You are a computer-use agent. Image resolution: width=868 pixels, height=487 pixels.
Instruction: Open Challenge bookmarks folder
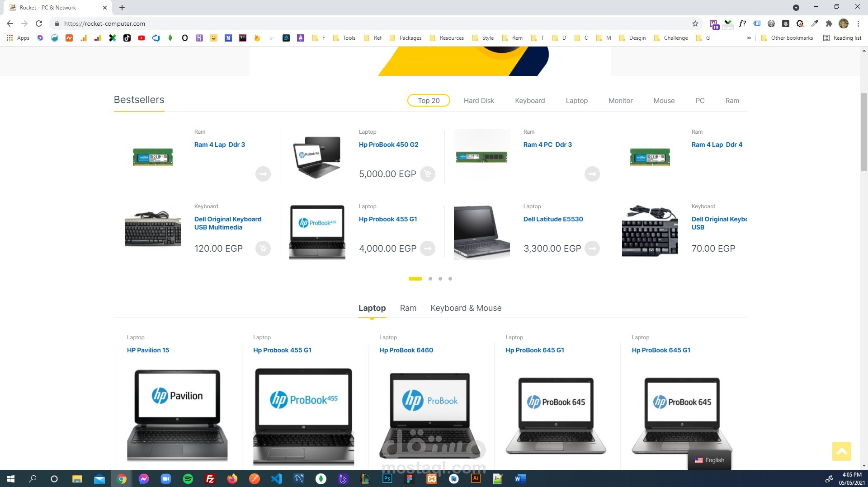point(671,38)
